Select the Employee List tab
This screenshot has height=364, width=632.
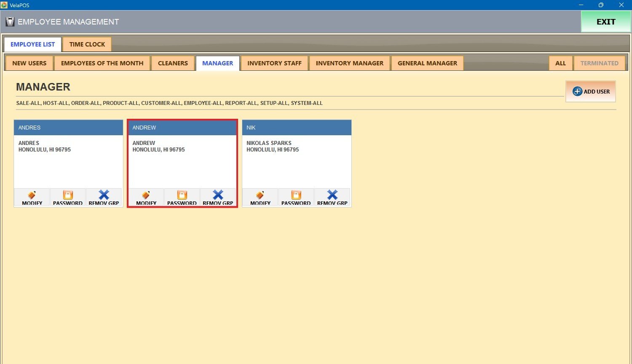point(32,44)
